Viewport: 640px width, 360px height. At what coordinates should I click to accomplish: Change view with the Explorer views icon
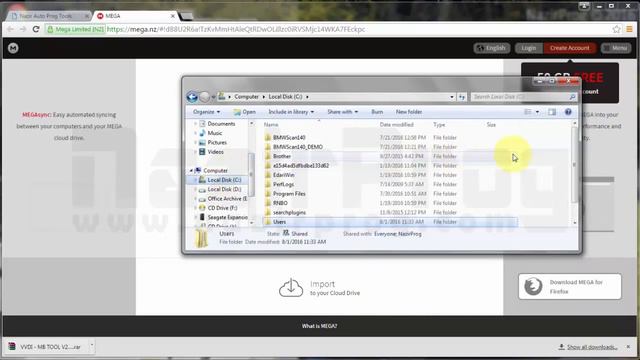(x=528, y=112)
